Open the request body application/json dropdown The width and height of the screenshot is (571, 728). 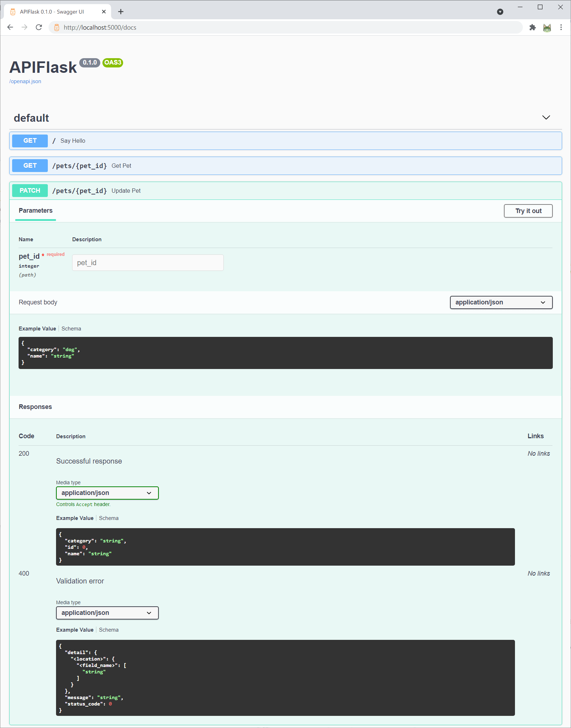tap(501, 302)
